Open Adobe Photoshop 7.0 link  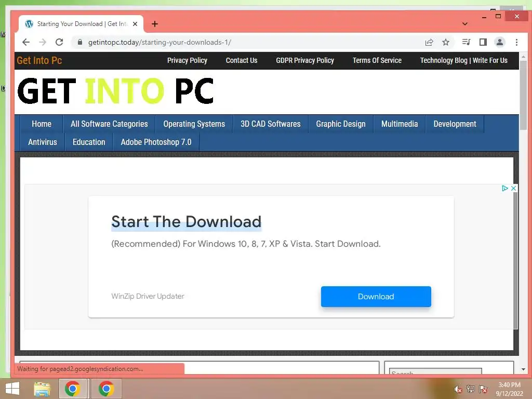coord(156,142)
